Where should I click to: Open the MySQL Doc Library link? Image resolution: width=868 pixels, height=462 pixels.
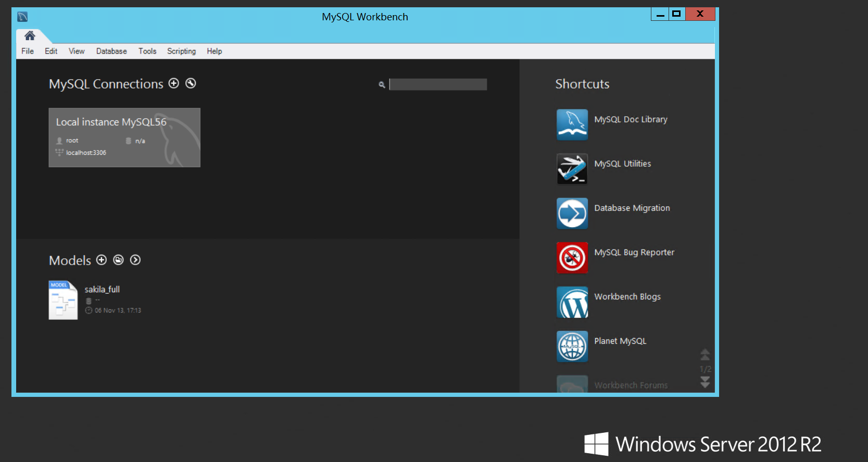(x=631, y=119)
